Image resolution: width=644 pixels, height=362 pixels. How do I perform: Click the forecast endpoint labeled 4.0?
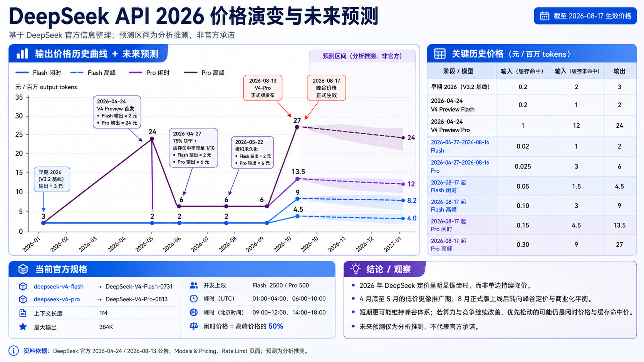403,219
